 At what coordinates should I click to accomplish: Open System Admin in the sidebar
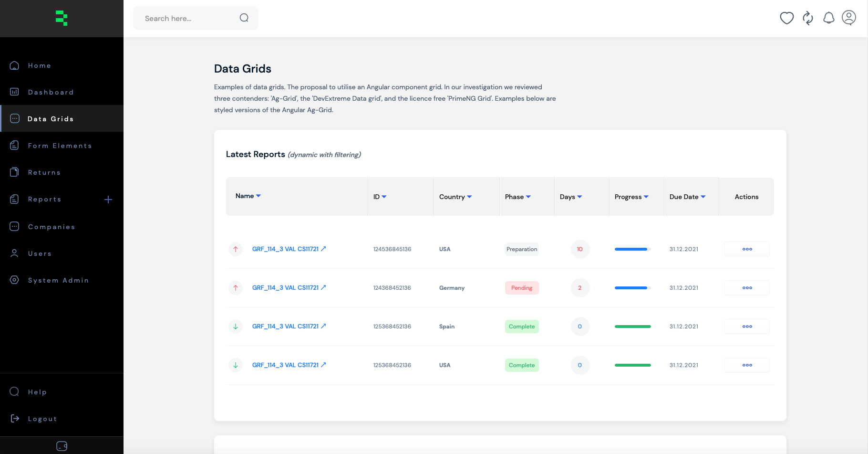[x=62, y=280]
